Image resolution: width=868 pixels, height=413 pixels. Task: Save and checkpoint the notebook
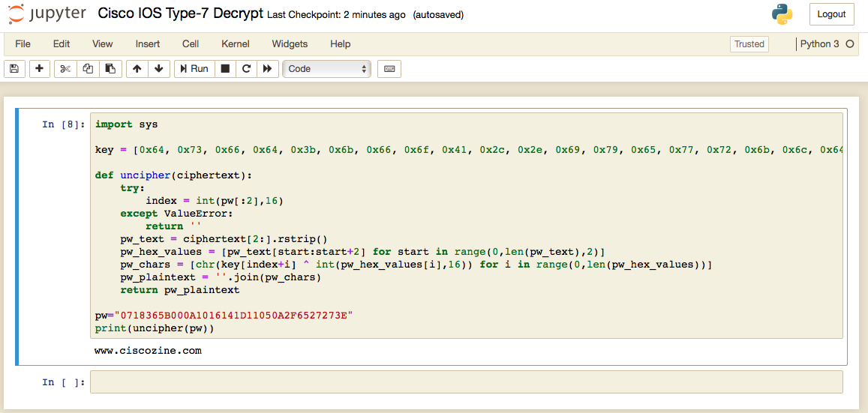14,68
